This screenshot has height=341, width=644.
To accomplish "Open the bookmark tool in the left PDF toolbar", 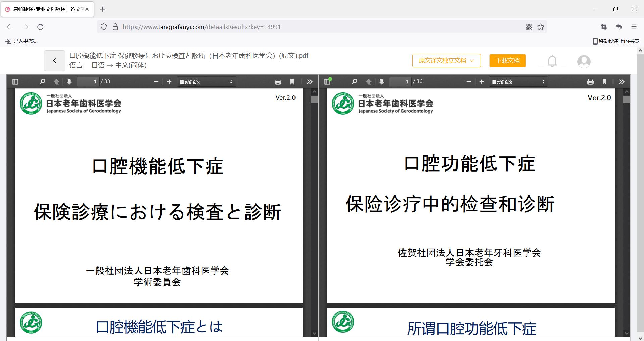I will (291, 81).
